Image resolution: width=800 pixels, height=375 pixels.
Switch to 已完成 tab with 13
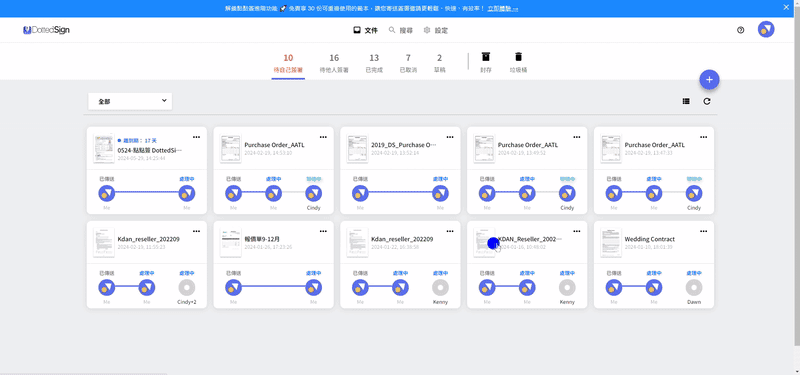[374, 63]
